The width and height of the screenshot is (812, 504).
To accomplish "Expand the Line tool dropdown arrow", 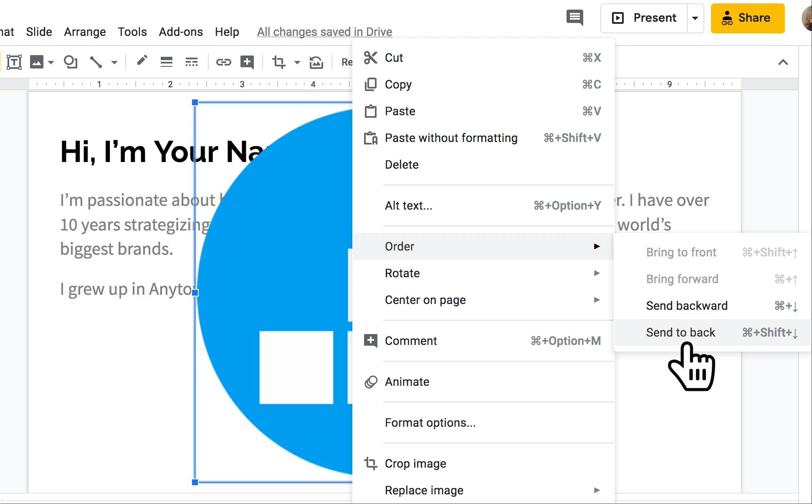I will (114, 63).
